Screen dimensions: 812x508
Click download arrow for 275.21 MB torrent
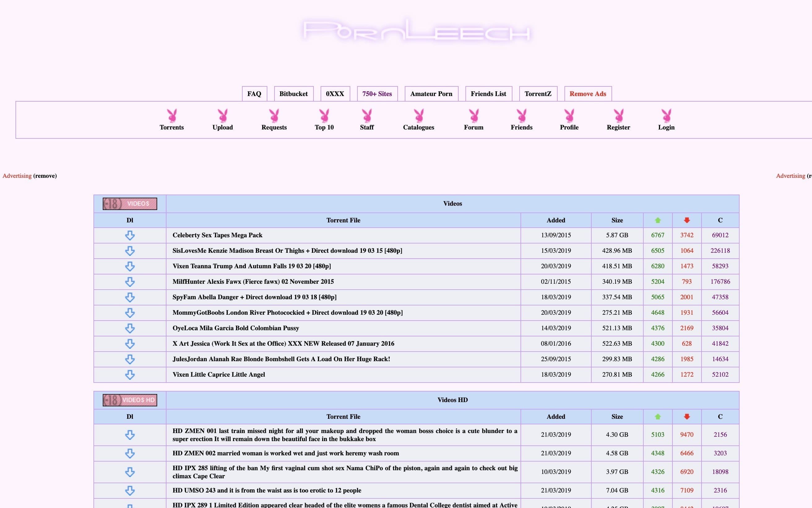point(130,313)
